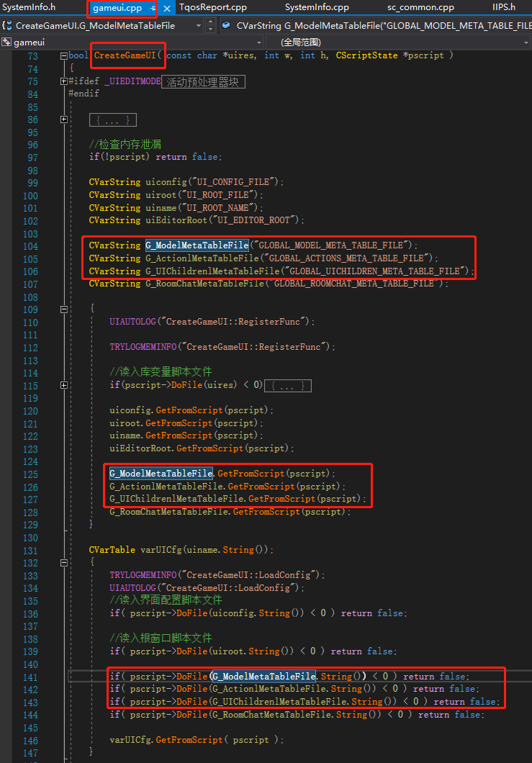Viewport: 532px width, 763px height.
Task: Click the { ... } placeholder on line 115
Action: [x=288, y=386]
